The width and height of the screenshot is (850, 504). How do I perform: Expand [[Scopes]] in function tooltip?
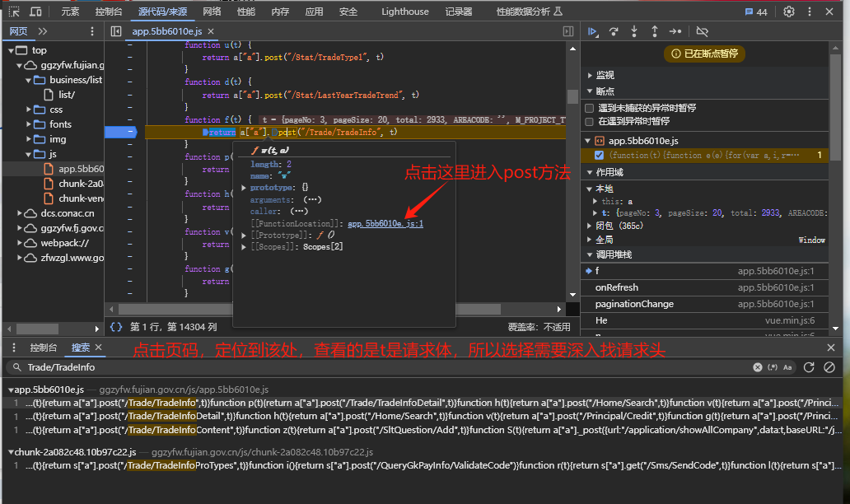(244, 246)
